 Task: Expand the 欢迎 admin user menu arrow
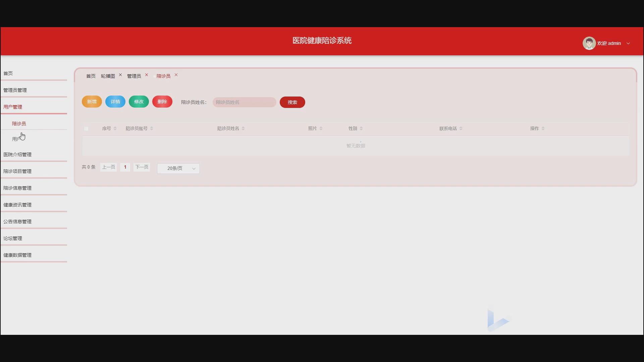(628, 43)
